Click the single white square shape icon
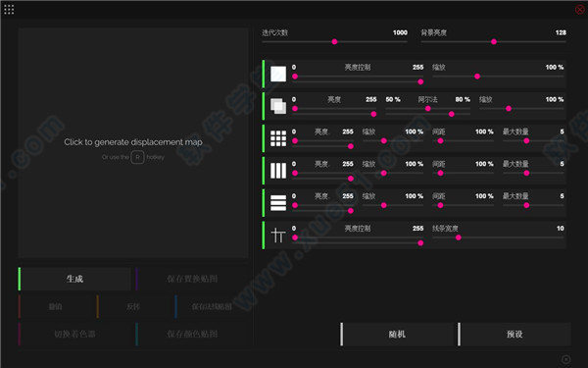 (278, 74)
